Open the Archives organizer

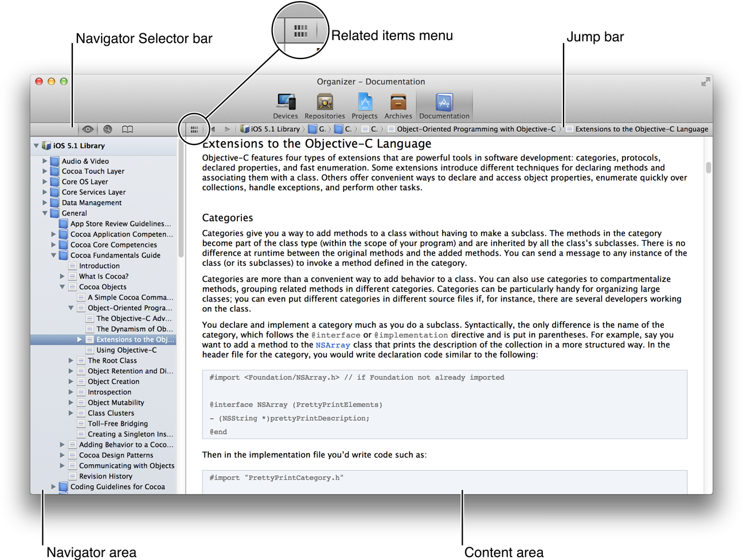398,105
